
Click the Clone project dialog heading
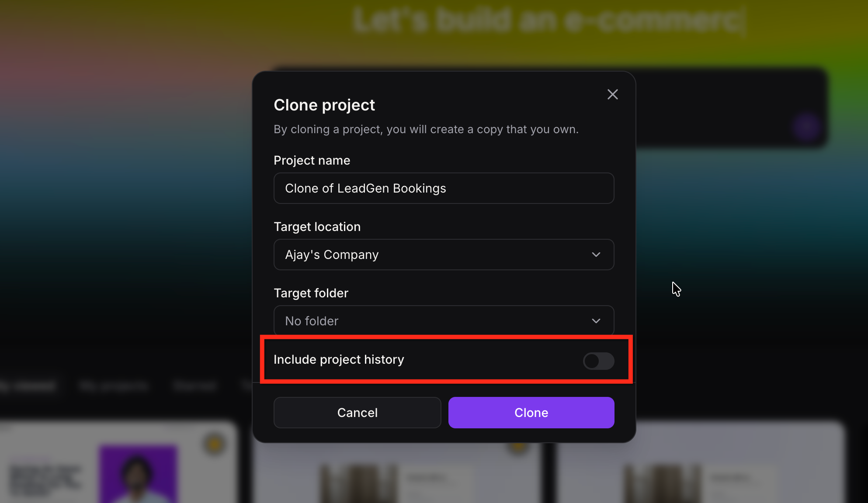[x=324, y=105]
